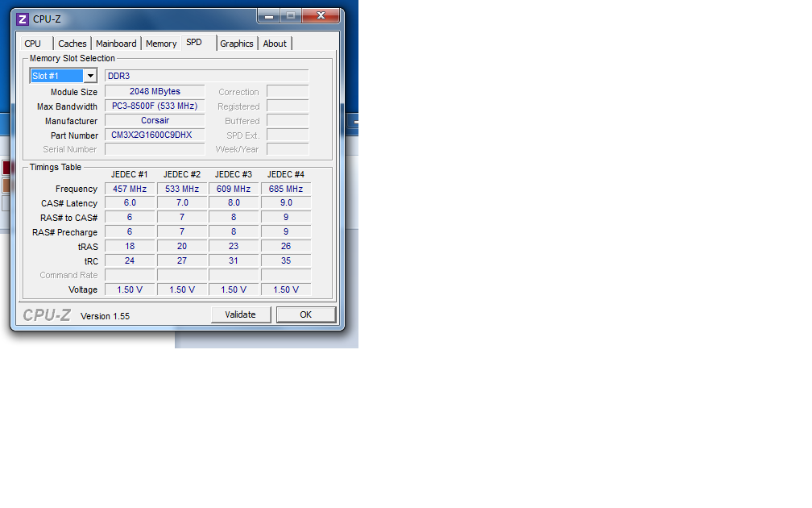Go to the Memory tab
Screen dimensions: 812x508
pos(161,44)
